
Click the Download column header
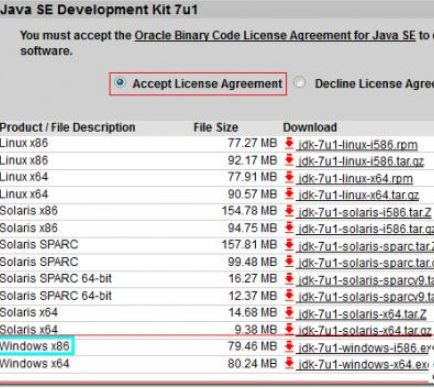310,127
